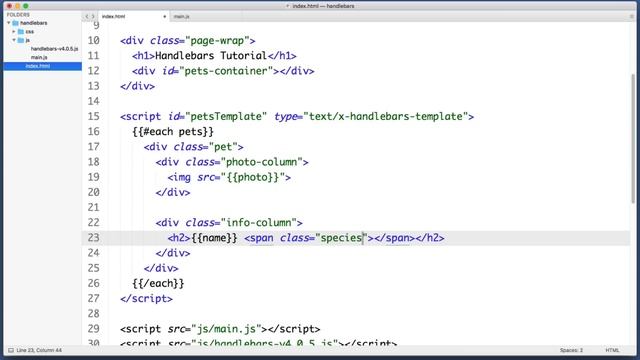This screenshot has height=360, width=640.
Task: Click FOLDERS sidebar heading
Action: [18, 15]
